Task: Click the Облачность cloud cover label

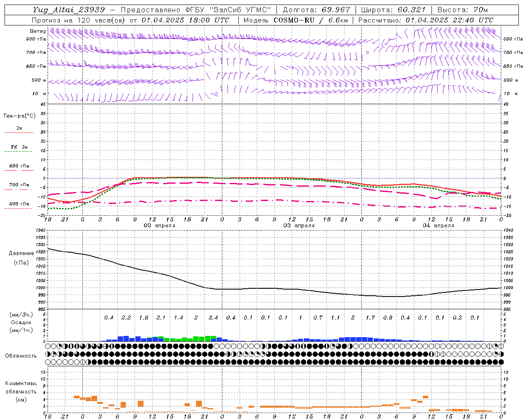Action: point(21,356)
